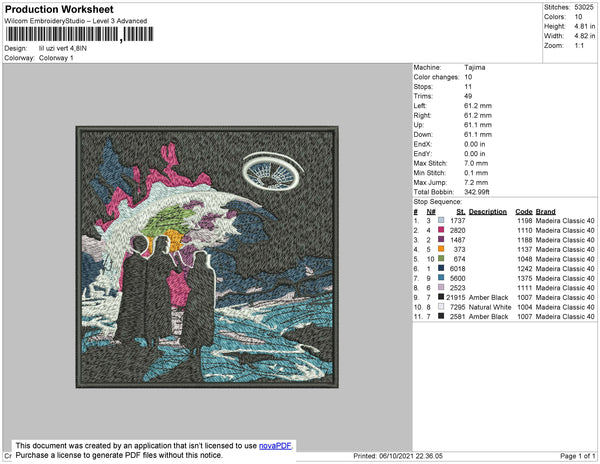Click the Stitches value 53025
Screen dimensions: 600x464
(x=584, y=7)
